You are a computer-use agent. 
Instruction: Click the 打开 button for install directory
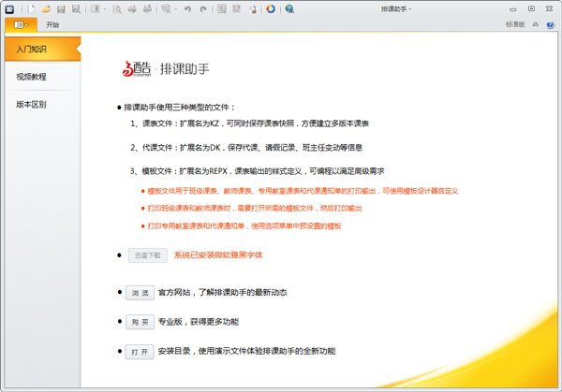pyautogui.click(x=140, y=352)
